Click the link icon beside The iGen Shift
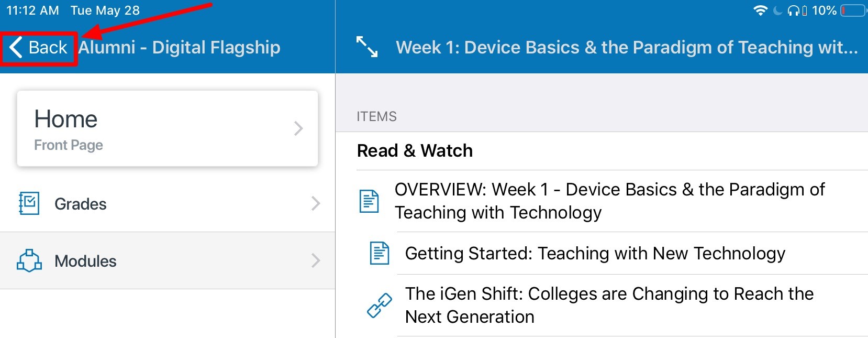This screenshot has height=338, width=868. click(379, 306)
